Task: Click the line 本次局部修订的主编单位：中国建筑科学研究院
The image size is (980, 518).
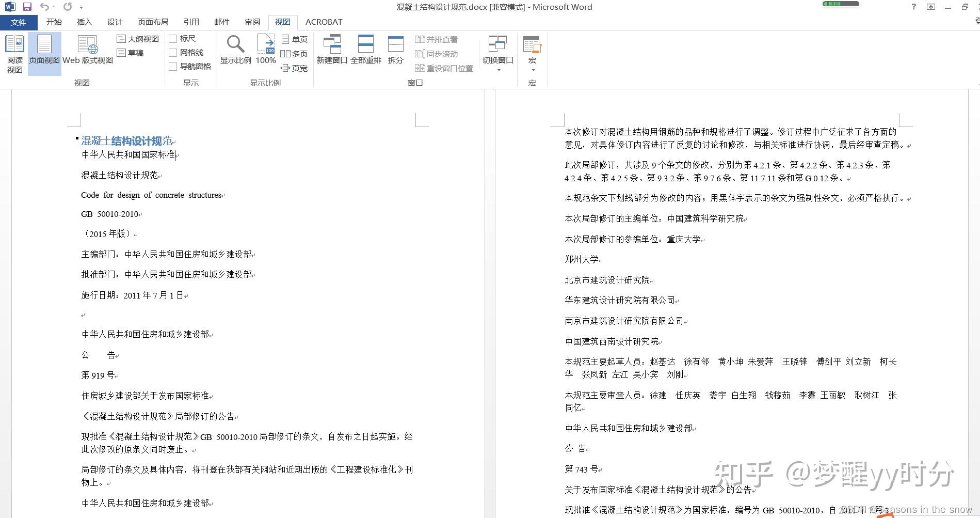Action: coord(654,219)
